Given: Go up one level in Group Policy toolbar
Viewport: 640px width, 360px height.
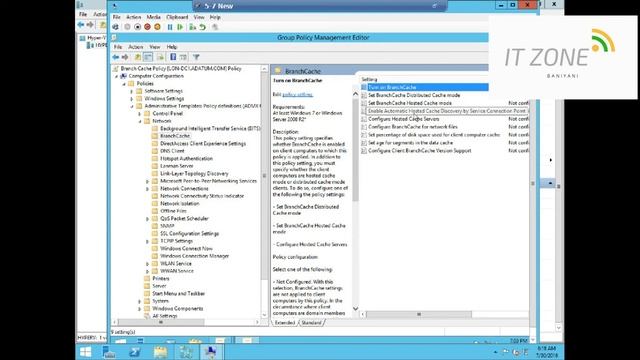Looking at the screenshot, I should (138, 57).
